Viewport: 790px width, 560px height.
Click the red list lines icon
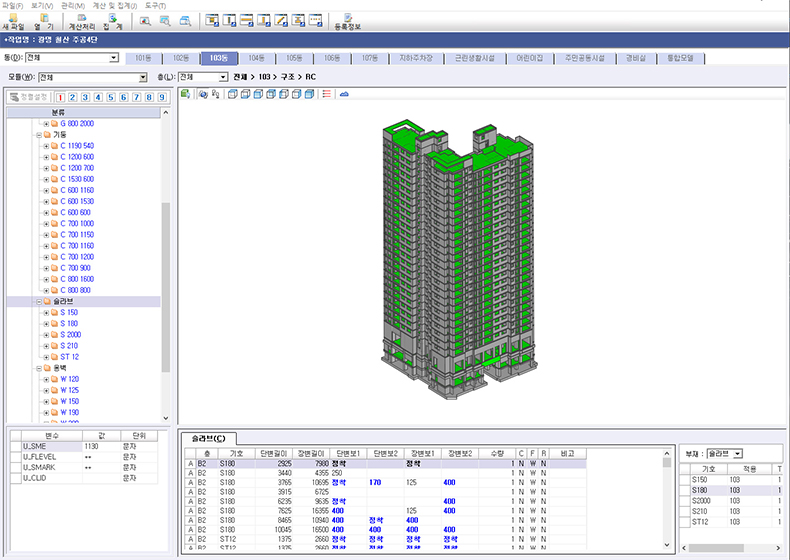pos(326,94)
